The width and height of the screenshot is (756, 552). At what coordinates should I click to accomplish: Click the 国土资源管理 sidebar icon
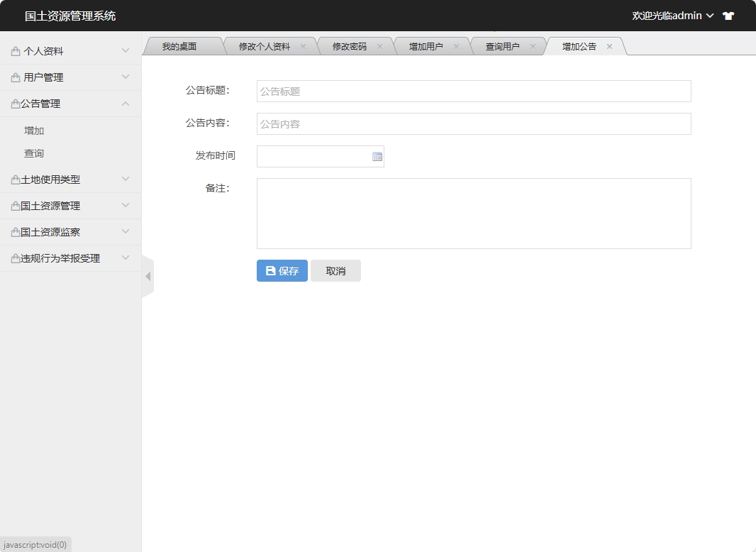point(16,205)
